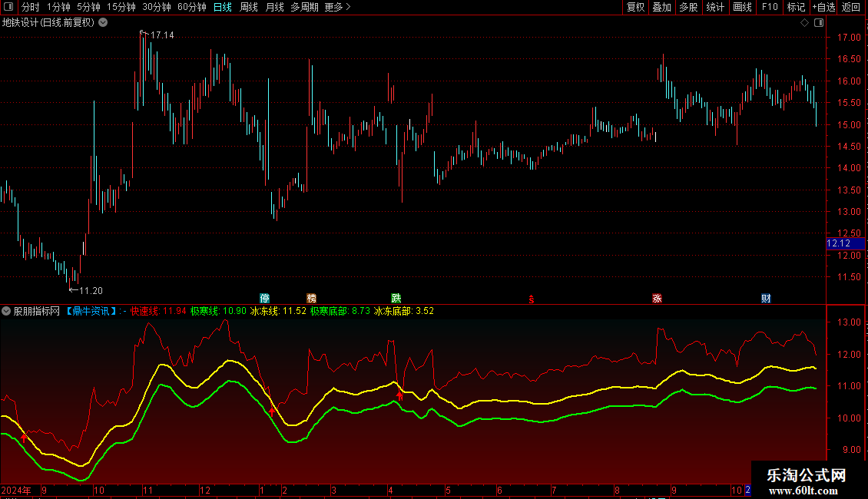Image resolution: width=868 pixels, height=499 pixels.
Task: Toggle the 叠加 overlay button
Action: (x=662, y=7)
